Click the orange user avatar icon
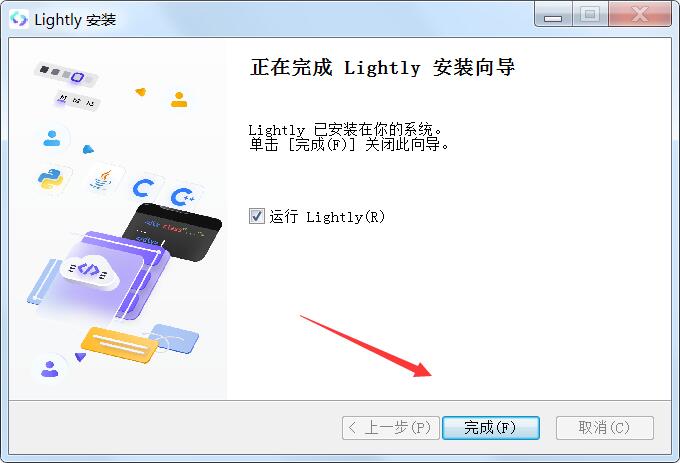The image size is (680, 463). click(x=179, y=100)
